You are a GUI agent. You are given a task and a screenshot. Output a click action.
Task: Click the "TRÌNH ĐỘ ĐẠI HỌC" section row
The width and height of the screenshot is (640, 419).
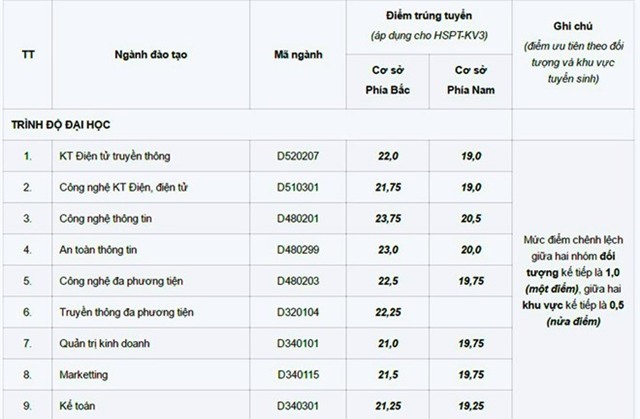tap(60, 124)
